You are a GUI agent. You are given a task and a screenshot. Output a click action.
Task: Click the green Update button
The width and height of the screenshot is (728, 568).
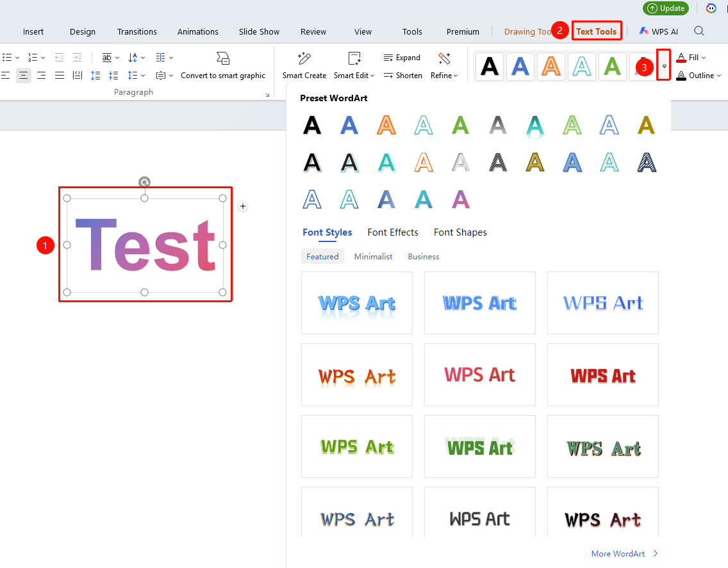(x=666, y=8)
